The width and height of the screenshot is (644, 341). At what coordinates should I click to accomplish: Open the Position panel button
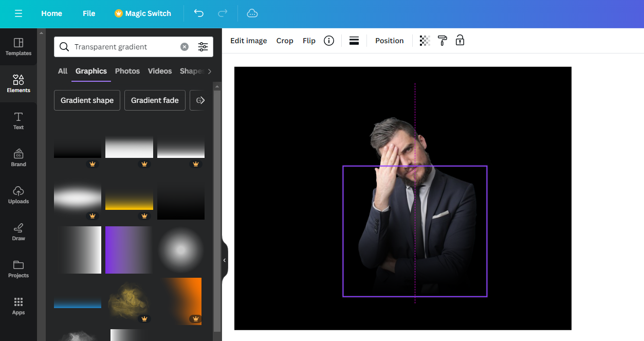tap(390, 41)
